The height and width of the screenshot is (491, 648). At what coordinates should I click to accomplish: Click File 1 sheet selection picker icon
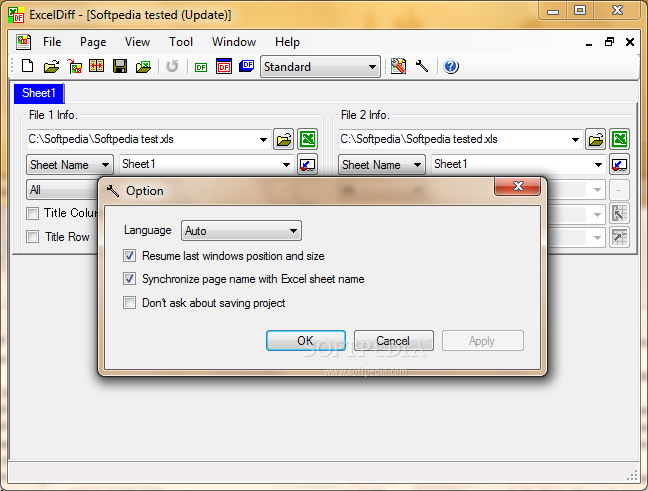(x=307, y=164)
